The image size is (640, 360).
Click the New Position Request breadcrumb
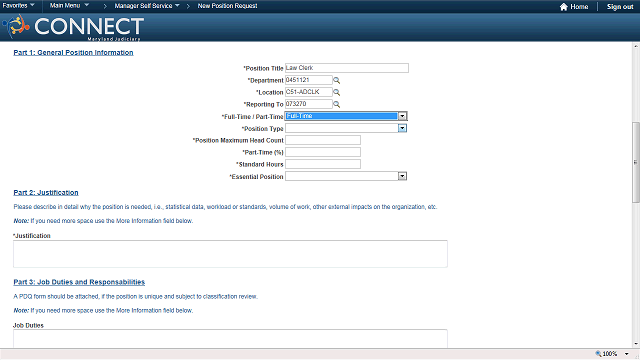tap(227, 6)
